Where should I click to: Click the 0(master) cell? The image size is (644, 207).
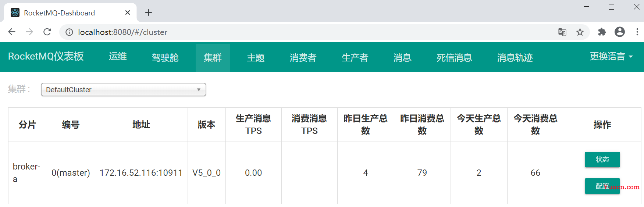pos(71,173)
